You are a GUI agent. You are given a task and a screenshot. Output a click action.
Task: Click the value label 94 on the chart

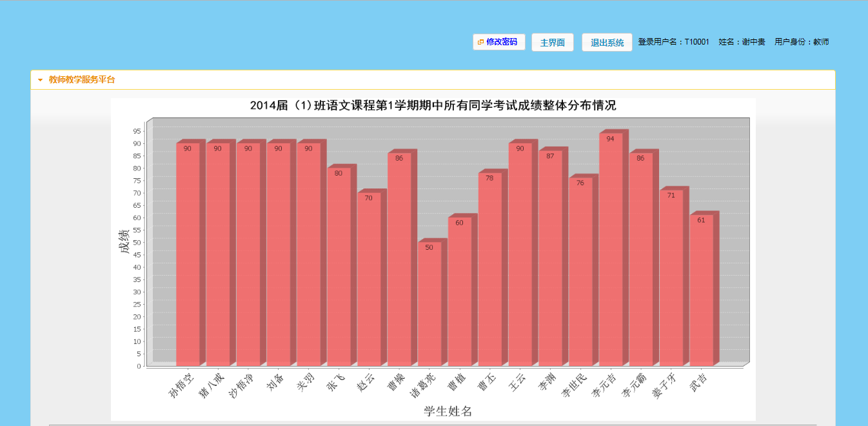tap(610, 139)
